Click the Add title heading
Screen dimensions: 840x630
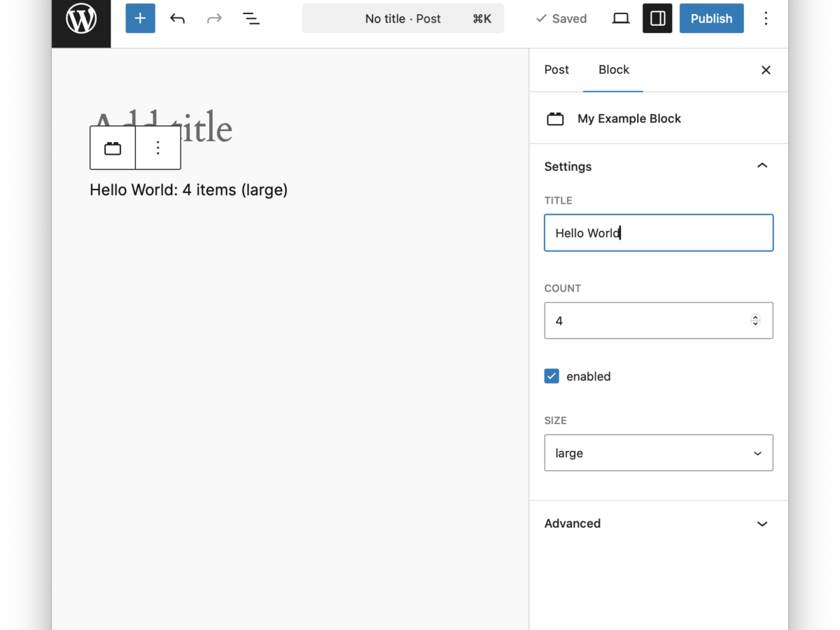coord(161,127)
